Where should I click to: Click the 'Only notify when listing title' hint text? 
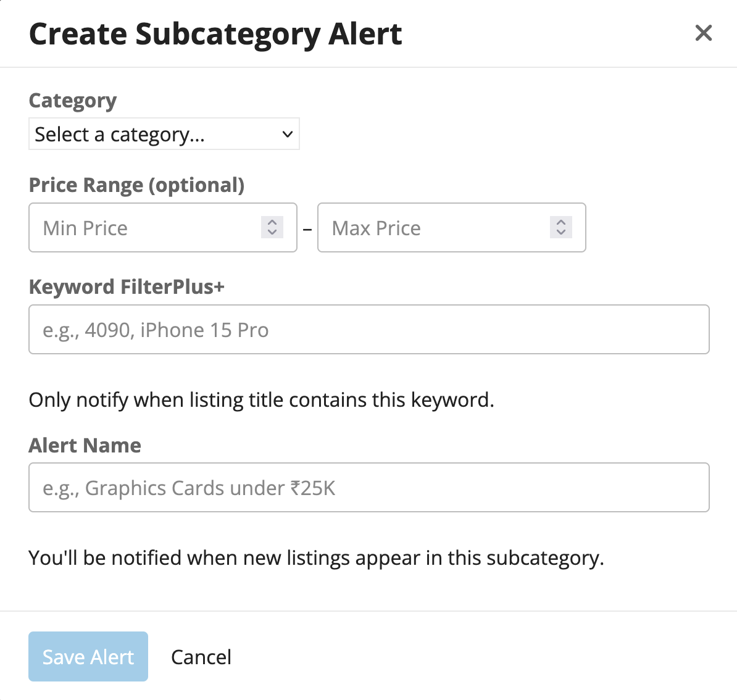click(x=261, y=400)
